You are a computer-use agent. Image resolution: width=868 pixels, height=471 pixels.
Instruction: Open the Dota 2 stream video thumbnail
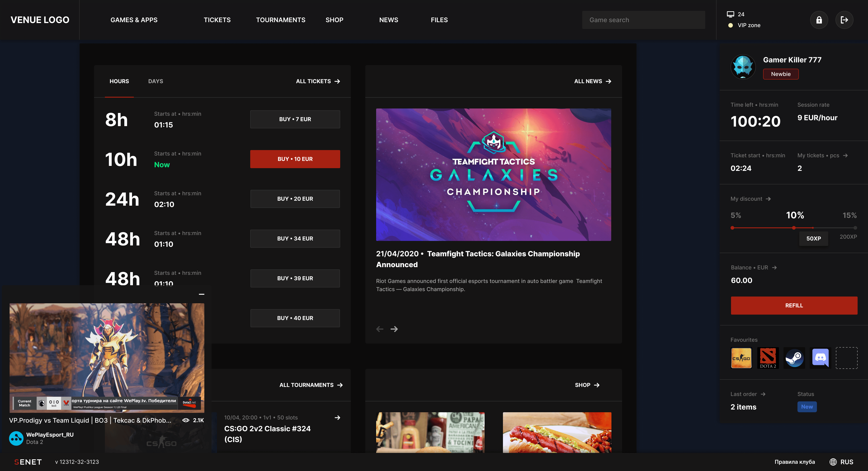click(107, 358)
